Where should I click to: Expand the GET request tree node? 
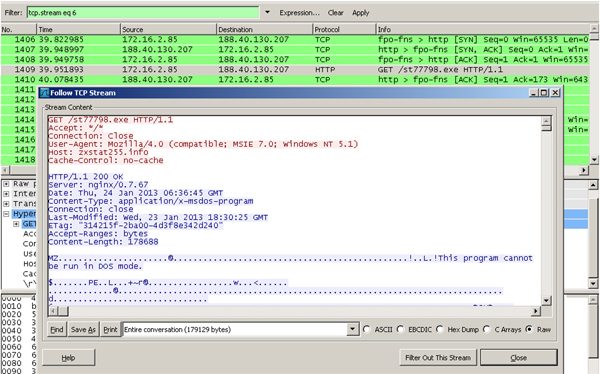pyautogui.click(x=16, y=224)
